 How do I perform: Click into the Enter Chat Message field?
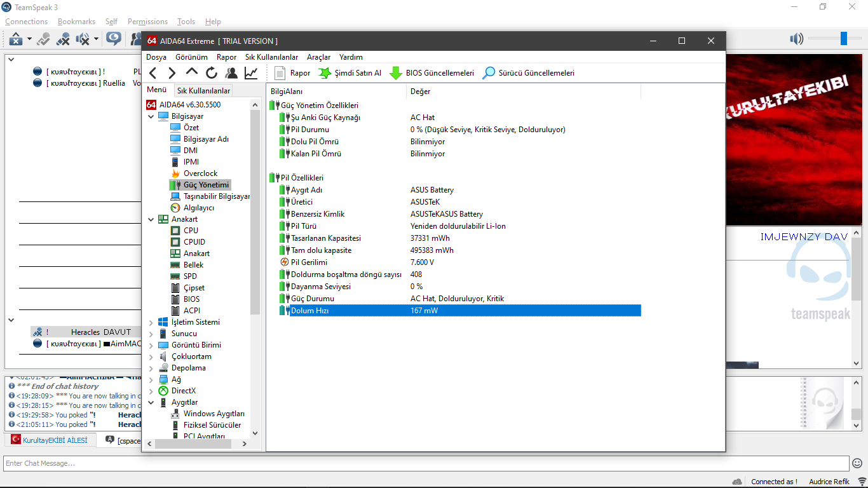[426, 463]
